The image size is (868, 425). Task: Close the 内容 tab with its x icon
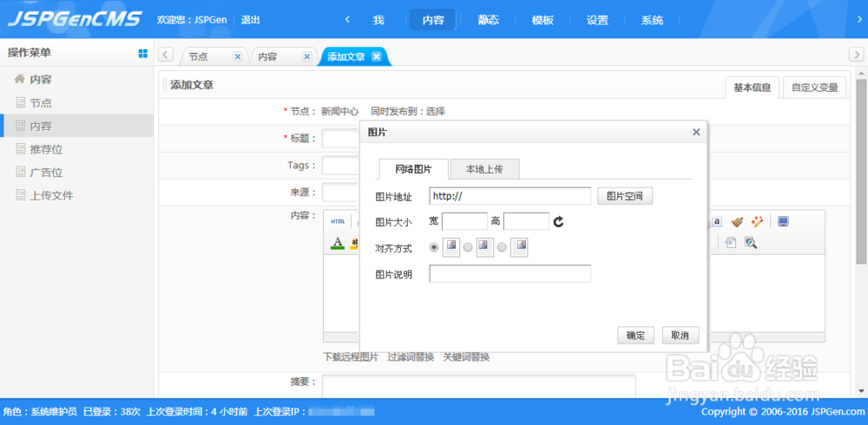click(x=306, y=56)
